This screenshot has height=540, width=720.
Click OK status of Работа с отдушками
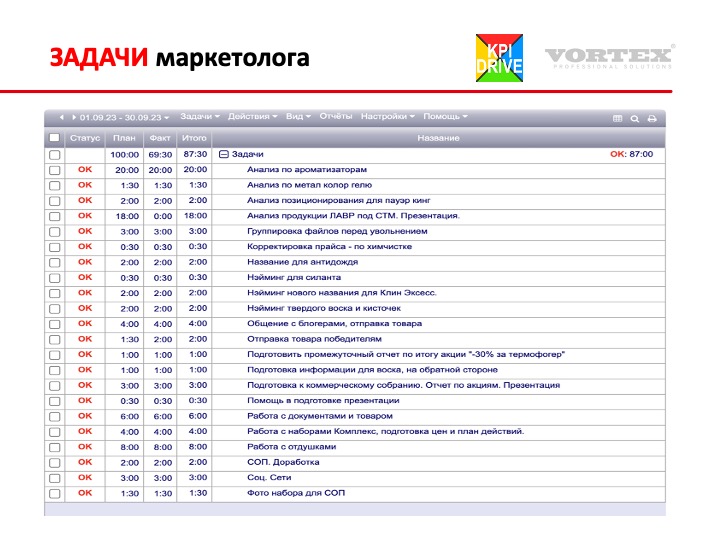pyautogui.click(x=85, y=447)
